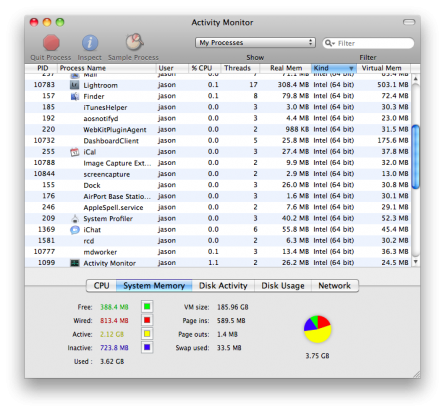Click the Page ins 589.5 MB value
Screen dimensions: 445x412
coord(231,321)
